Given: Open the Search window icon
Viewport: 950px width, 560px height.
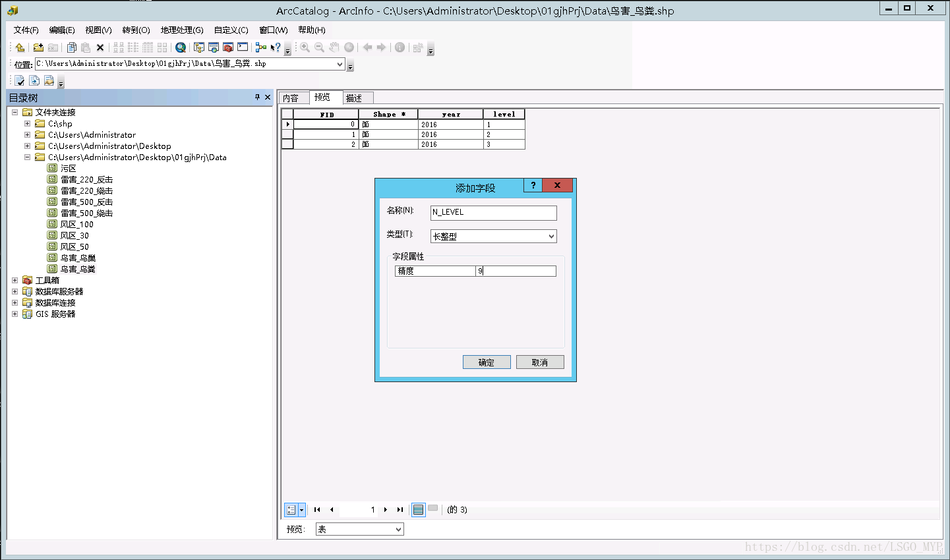Looking at the screenshot, I should tap(214, 47).
